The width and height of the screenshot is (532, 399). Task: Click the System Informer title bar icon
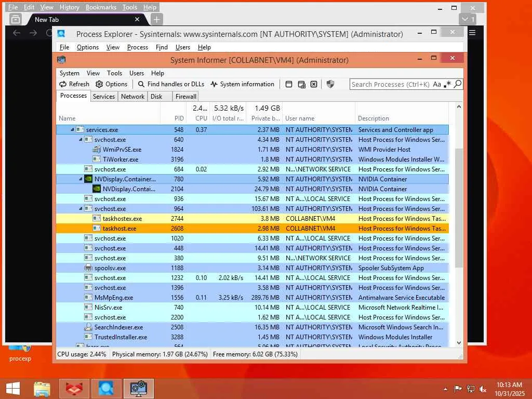61,60
